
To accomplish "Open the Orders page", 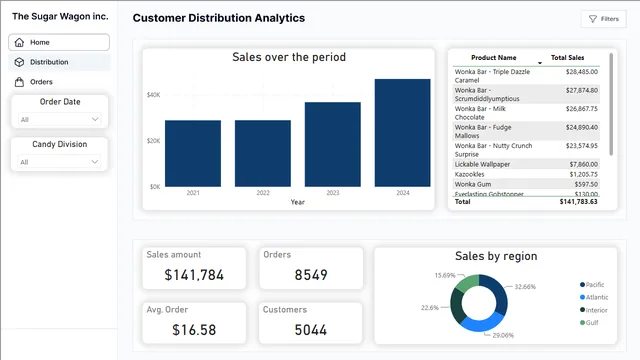I will click(59, 82).
